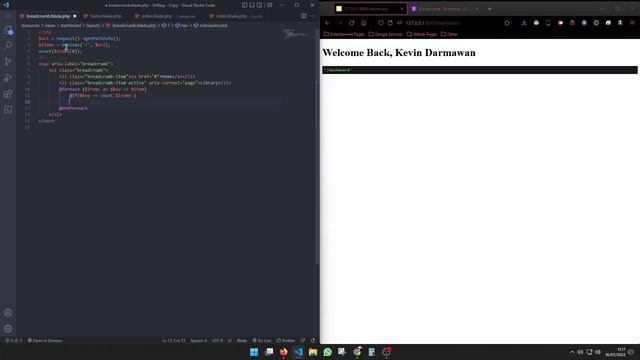Switch to the last index.blade.php tab

(238, 16)
